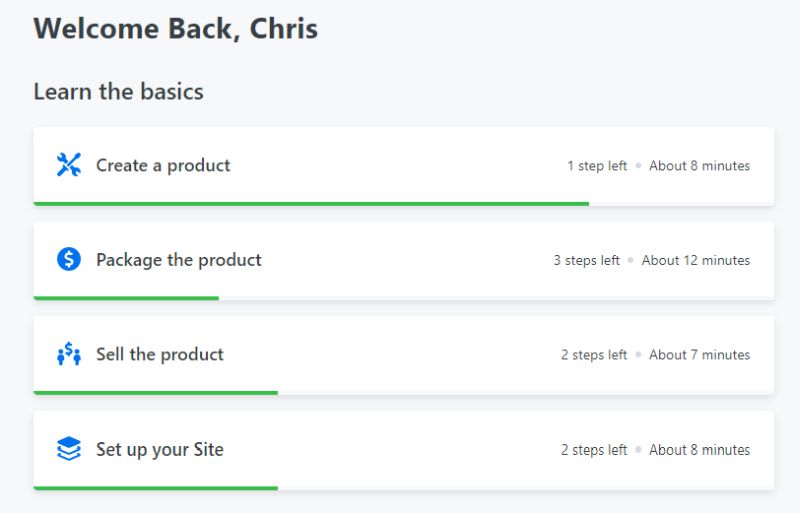Click '2 steps left' on the Set up your Site card
Viewport: 800px width, 513px height.
594,450
